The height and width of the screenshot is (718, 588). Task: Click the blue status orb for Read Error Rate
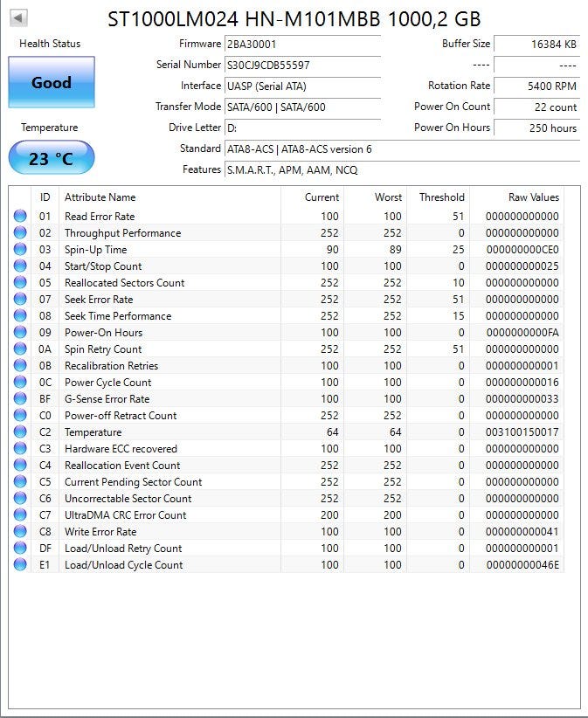[20, 217]
